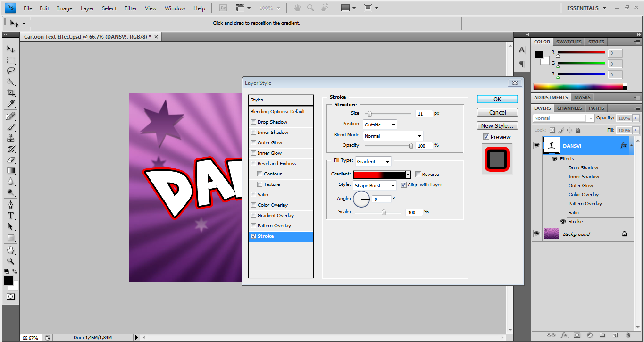Enable the Drop Shadow checkbox
The width and height of the screenshot is (644, 342).
(254, 122)
